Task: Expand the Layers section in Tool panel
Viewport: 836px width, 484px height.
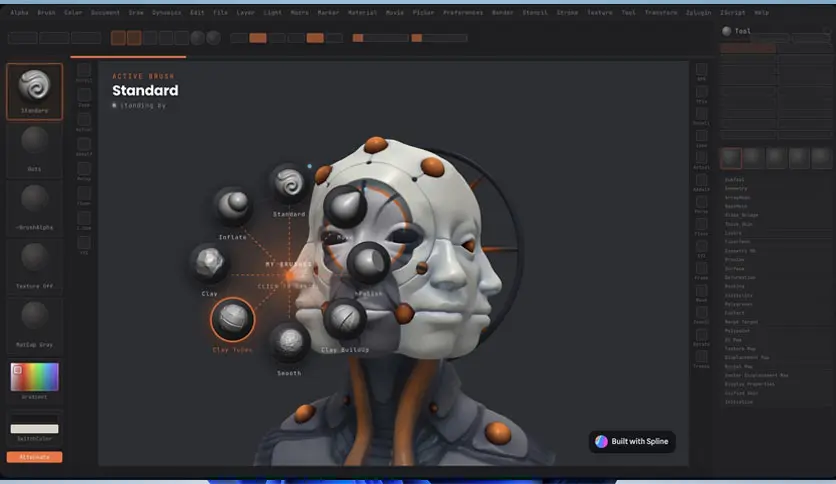Action: (733, 233)
